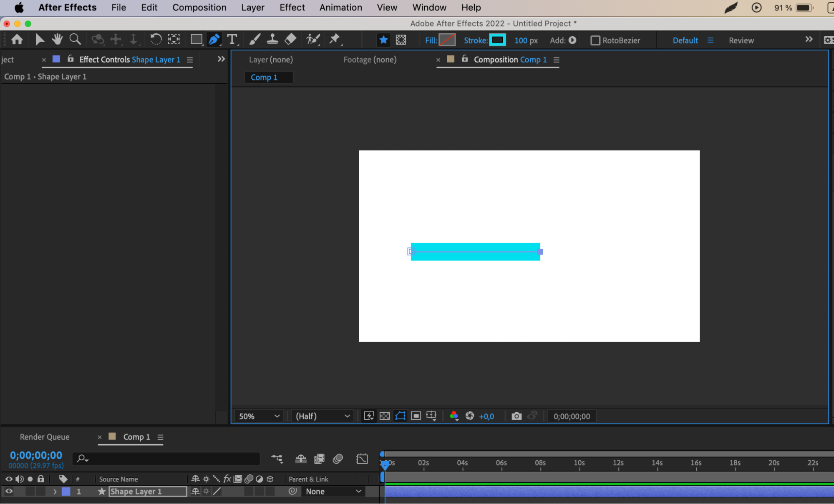
Task: Open the 50% magnification dropdown
Action: 259,416
